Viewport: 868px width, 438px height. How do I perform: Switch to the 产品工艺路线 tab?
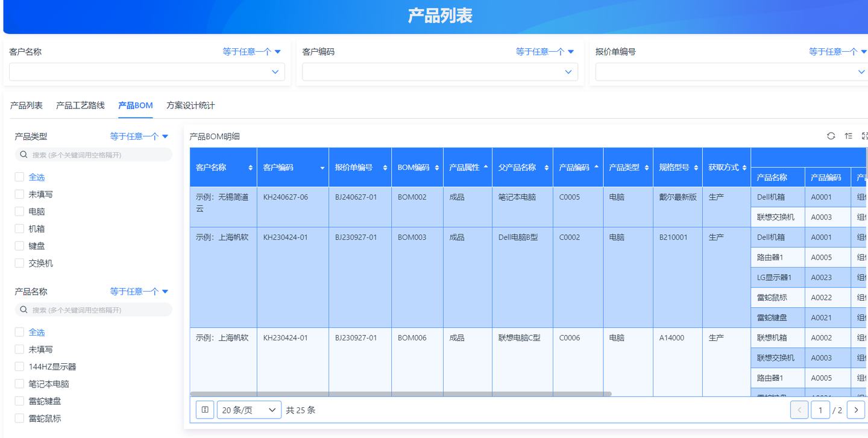[80, 105]
